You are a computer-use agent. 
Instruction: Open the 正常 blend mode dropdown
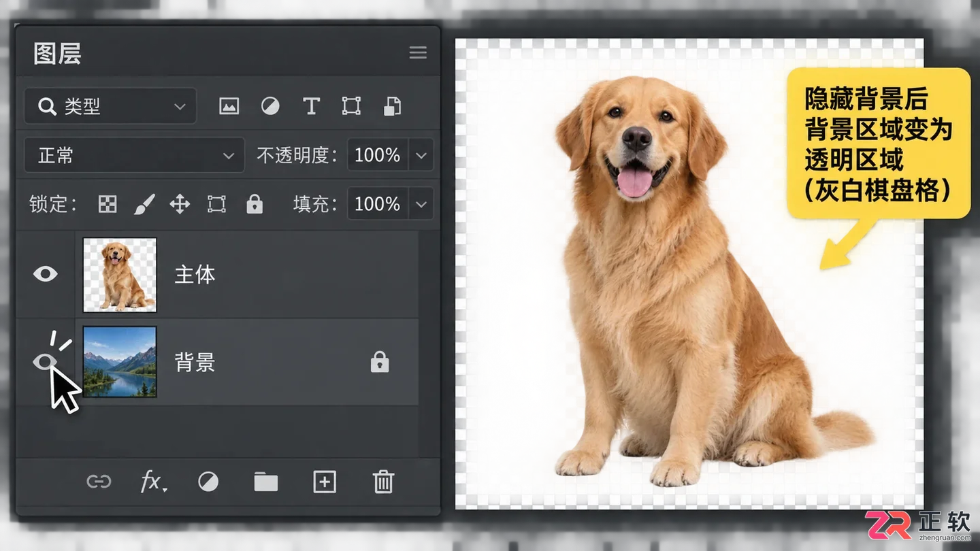click(134, 155)
